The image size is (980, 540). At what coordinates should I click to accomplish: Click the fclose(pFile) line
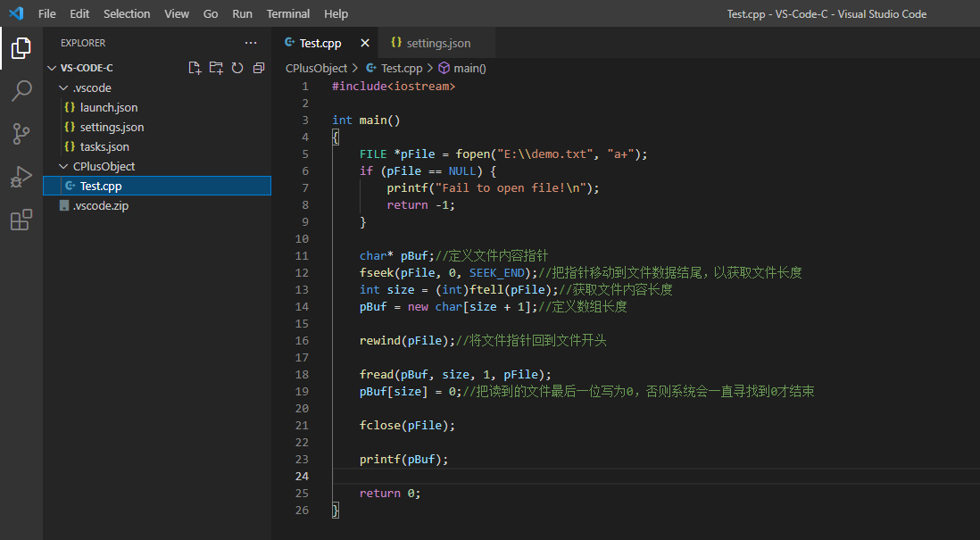pos(408,426)
